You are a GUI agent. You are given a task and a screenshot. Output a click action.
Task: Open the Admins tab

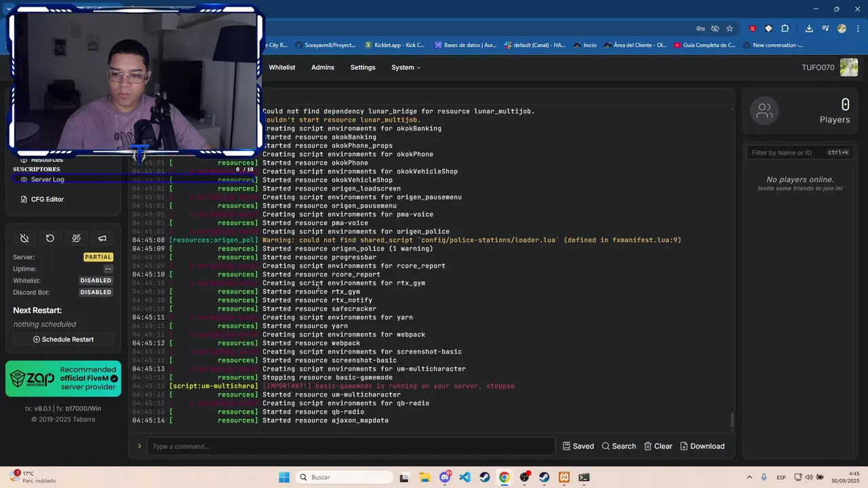pyautogui.click(x=323, y=68)
